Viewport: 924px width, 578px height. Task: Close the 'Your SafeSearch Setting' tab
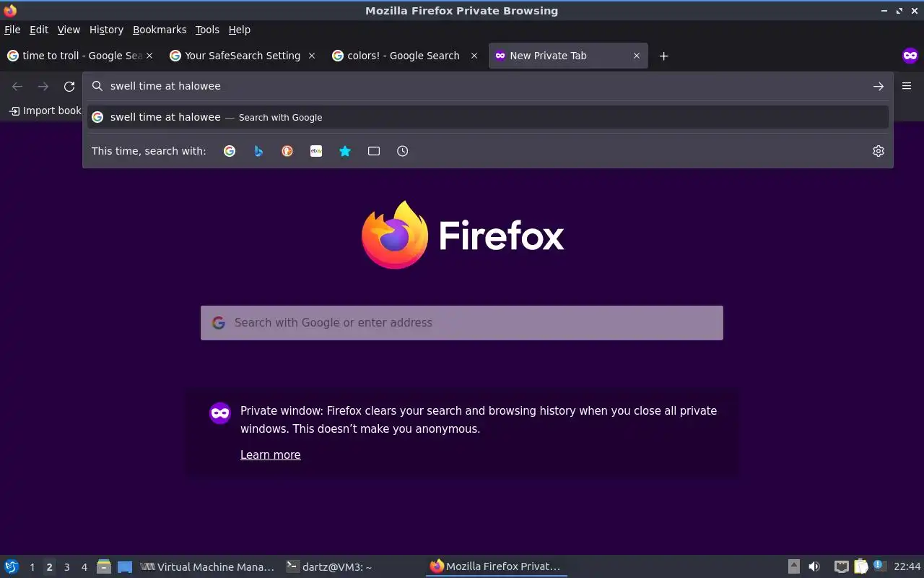point(312,56)
